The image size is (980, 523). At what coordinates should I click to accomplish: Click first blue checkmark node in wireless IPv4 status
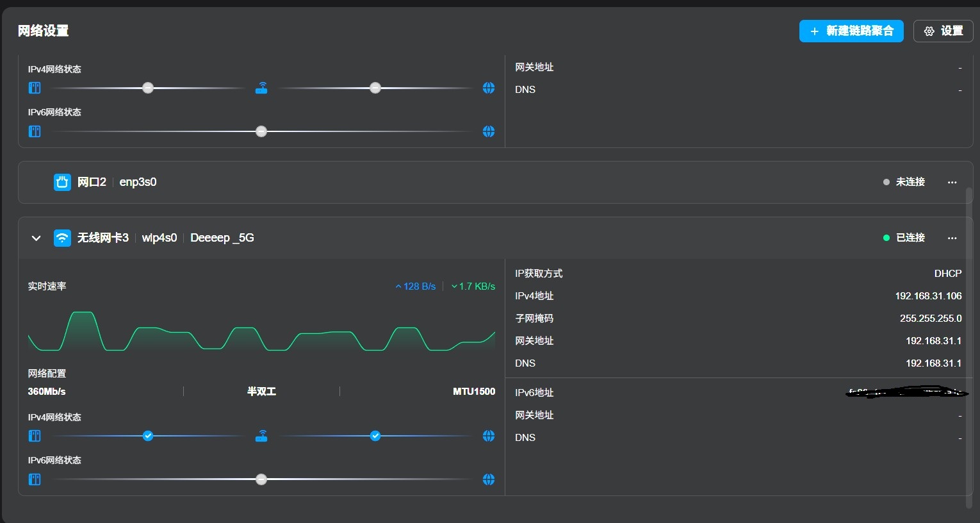[x=148, y=436]
